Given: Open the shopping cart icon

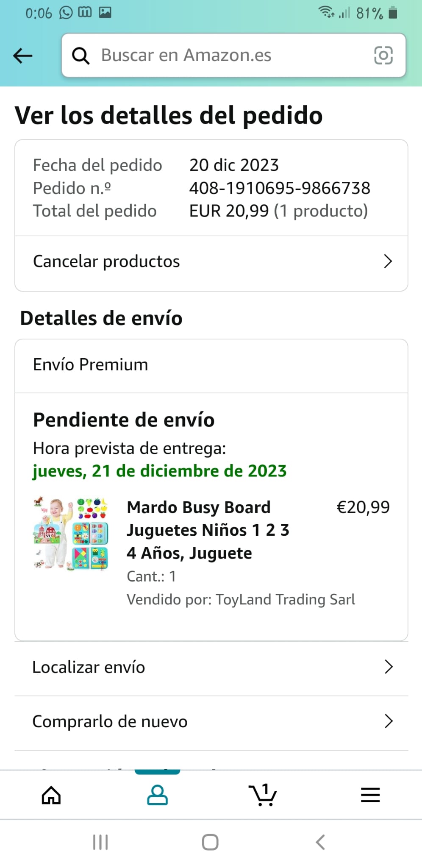Looking at the screenshot, I should click(x=263, y=795).
